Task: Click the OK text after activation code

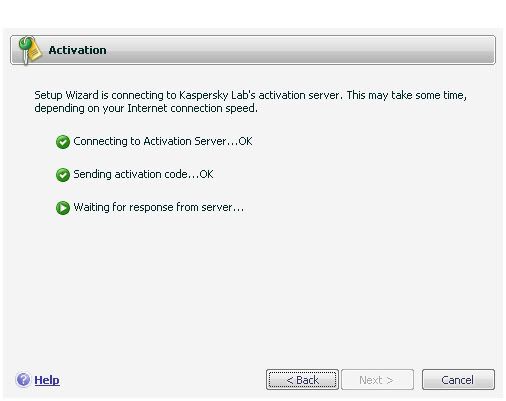Action: (x=206, y=174)
